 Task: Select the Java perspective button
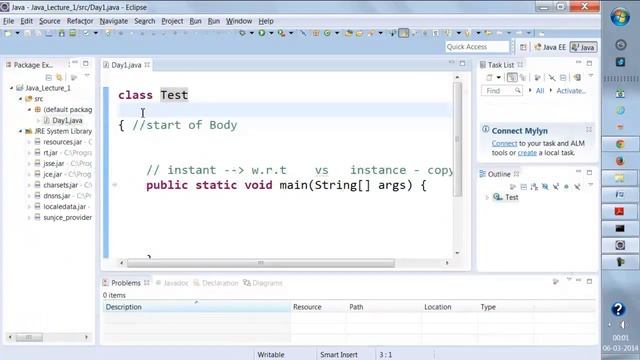click(583, 47)
